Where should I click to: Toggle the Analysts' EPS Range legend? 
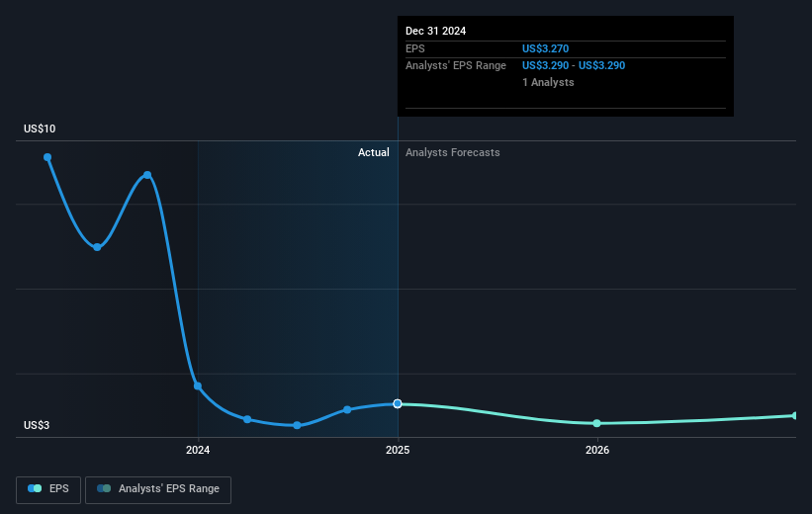[x=158, y=489]
